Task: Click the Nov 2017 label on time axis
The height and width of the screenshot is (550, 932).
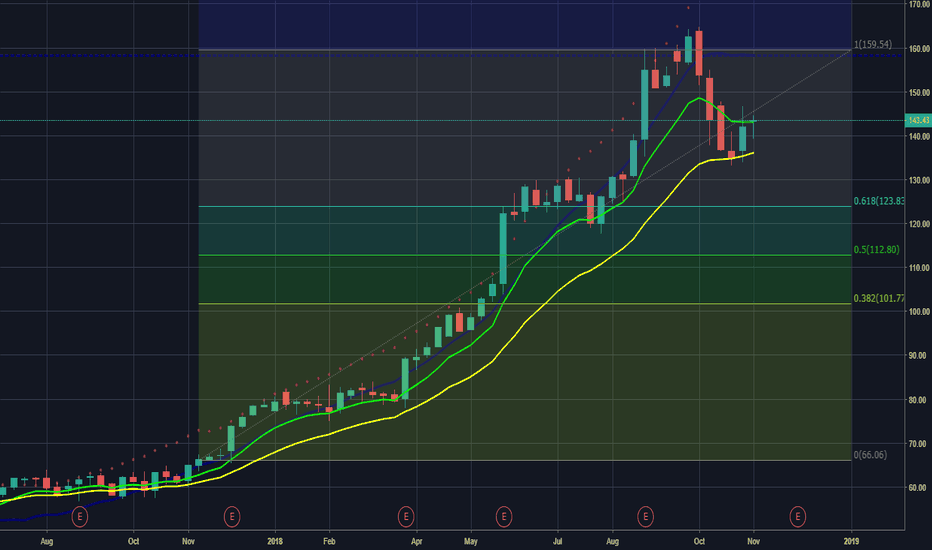Action: tap(188, 542)
